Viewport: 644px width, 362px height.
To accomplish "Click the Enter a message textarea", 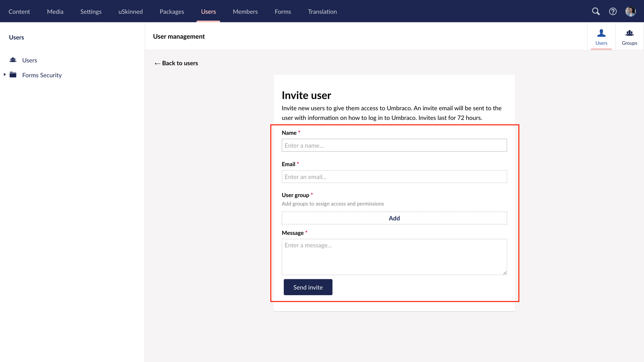I will click(x=394, y=257).
